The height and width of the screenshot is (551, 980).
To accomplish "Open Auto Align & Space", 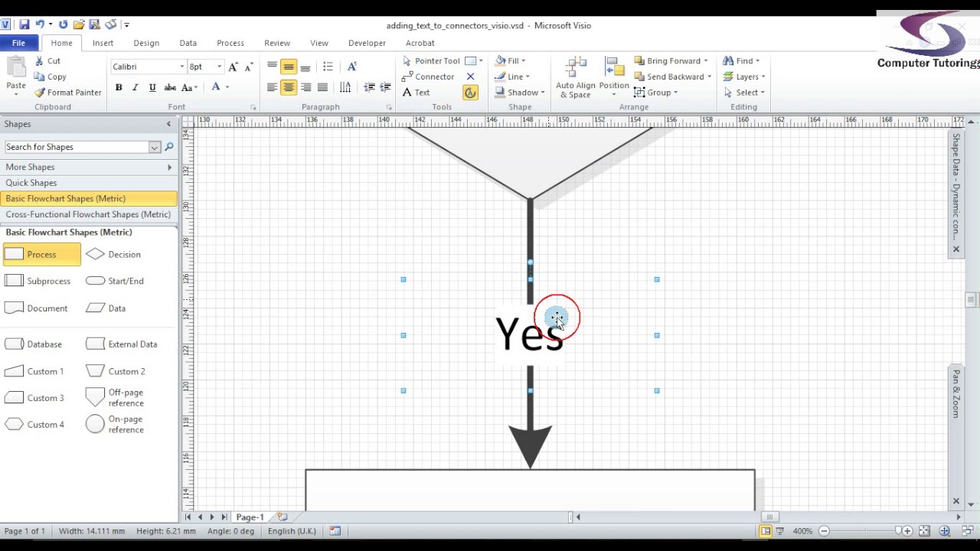I will click(x=575, y=78).
